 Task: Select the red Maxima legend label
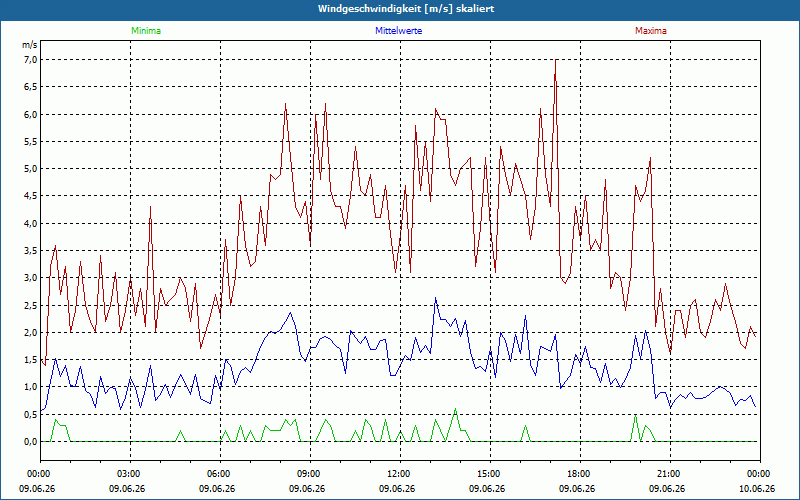(651, 31)
